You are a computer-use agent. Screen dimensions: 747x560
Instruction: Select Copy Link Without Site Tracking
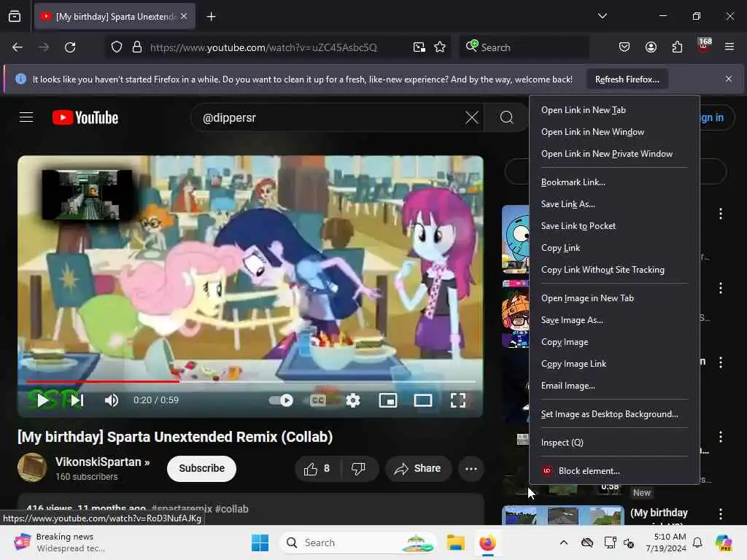point(614,270)
